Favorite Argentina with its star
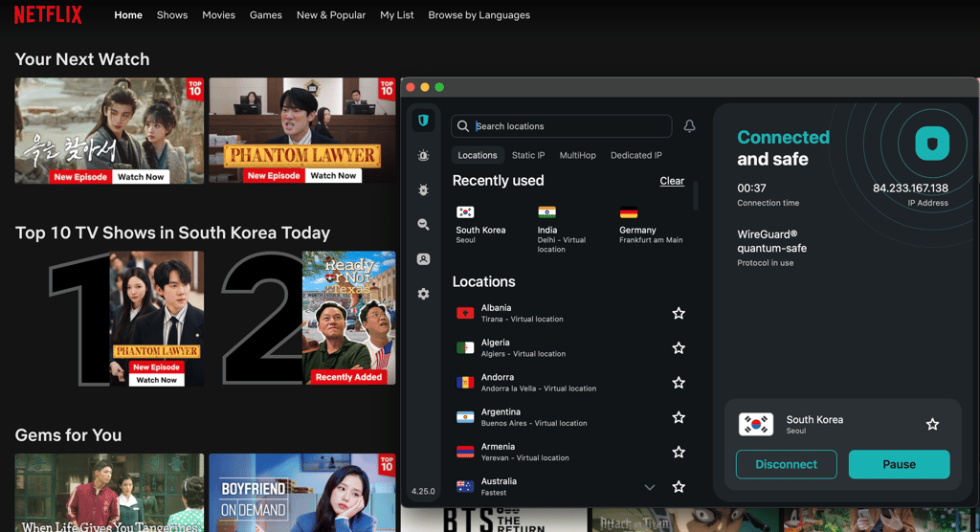980x532 pixels. 679,417
